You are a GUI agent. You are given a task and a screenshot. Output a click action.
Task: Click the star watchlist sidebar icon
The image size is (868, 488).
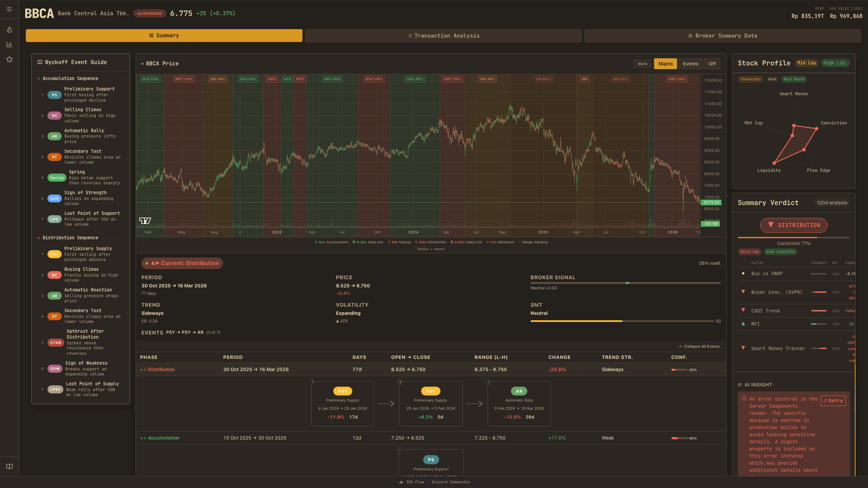[x=9, y=59]
